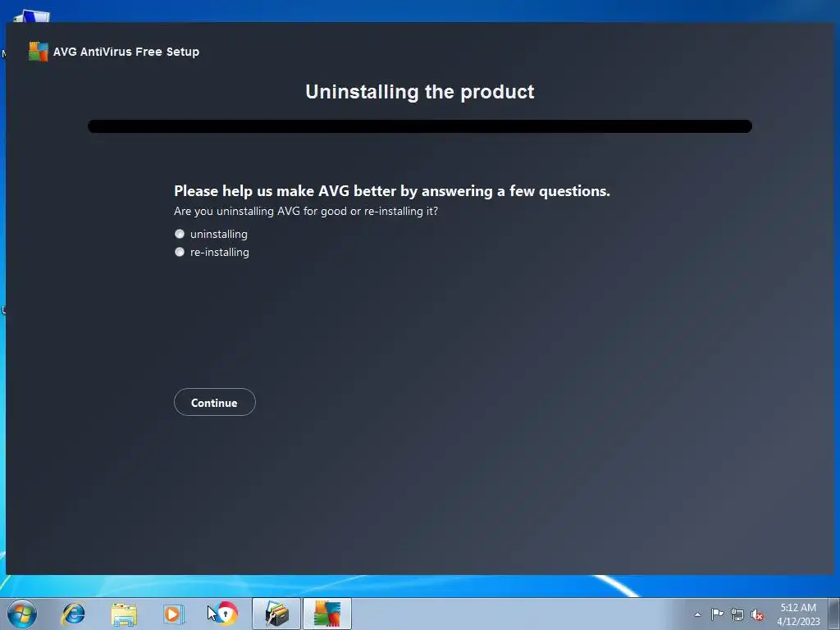
Task: Switch to AVG setup taskbar button
Action: [x=327, y=614]
